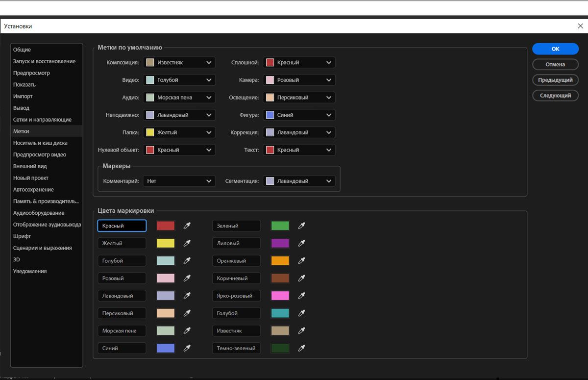This screenshot has height=380, width=588.
Task: Use the eyedropper next to the Розовый label color
Action: pyautogui.click(x=187, y=278)
